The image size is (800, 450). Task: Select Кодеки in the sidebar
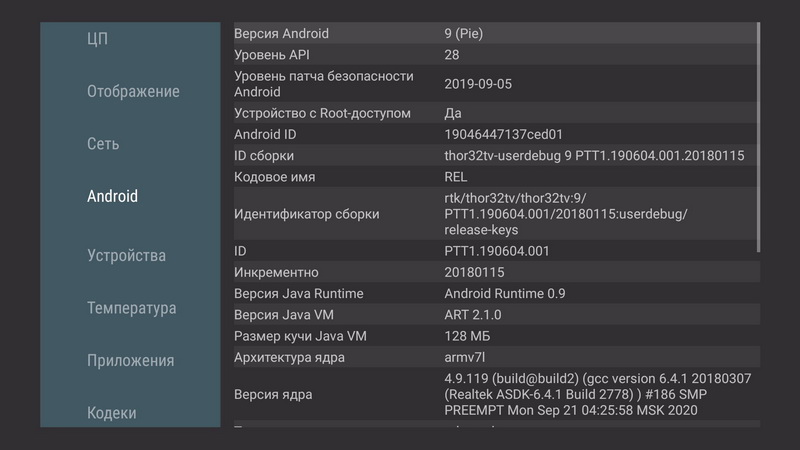click(x=112, y=412)
